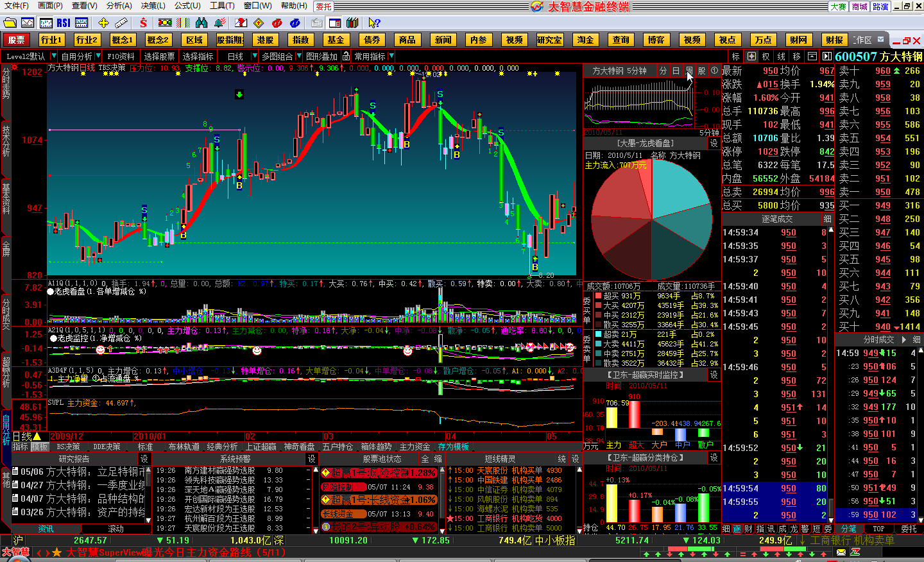Click the small window icon right of 移
Image resolution: width=924 pixels, height=562 pixels.
point(812,56)
